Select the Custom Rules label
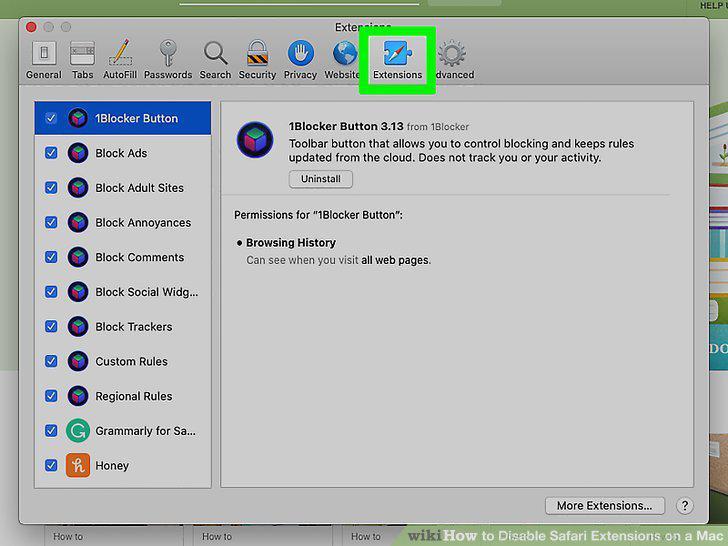 click(131, 362)
